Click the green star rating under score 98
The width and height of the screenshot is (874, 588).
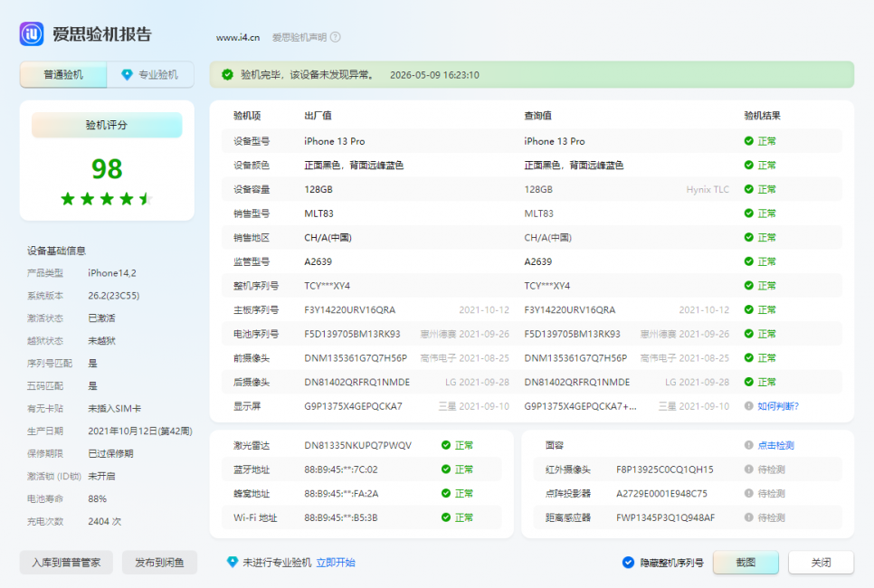107,198
